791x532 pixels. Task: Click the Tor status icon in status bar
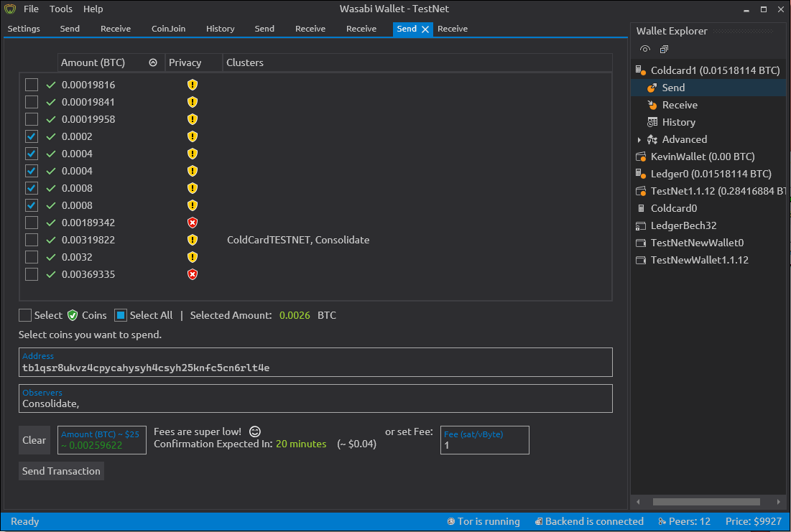(451, 521)
